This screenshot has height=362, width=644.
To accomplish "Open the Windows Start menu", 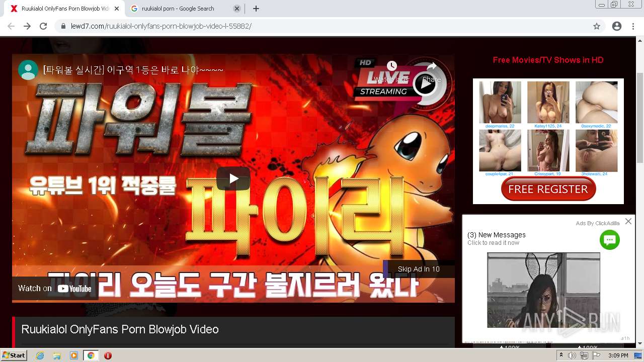I will point(14,355).
